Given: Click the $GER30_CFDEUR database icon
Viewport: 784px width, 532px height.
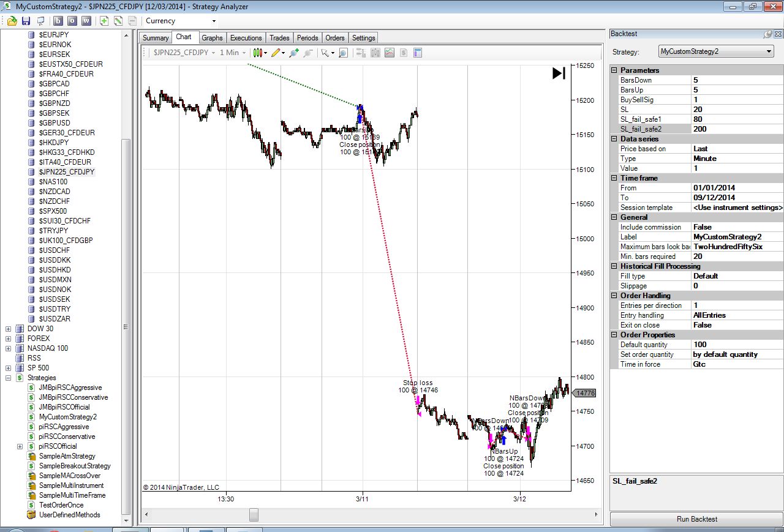Looking at the screenshot, I should [x=32, y=133].
